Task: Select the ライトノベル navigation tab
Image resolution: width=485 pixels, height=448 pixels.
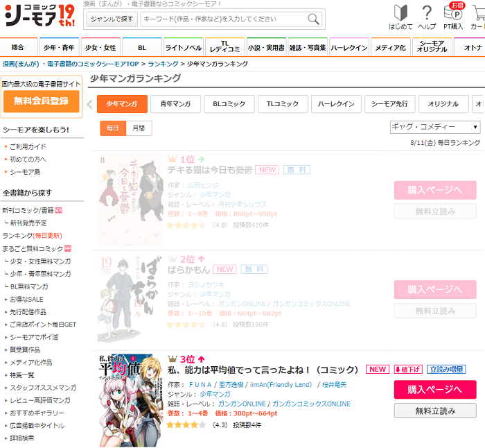Action: pyautogui.click(x=184, y=47)
